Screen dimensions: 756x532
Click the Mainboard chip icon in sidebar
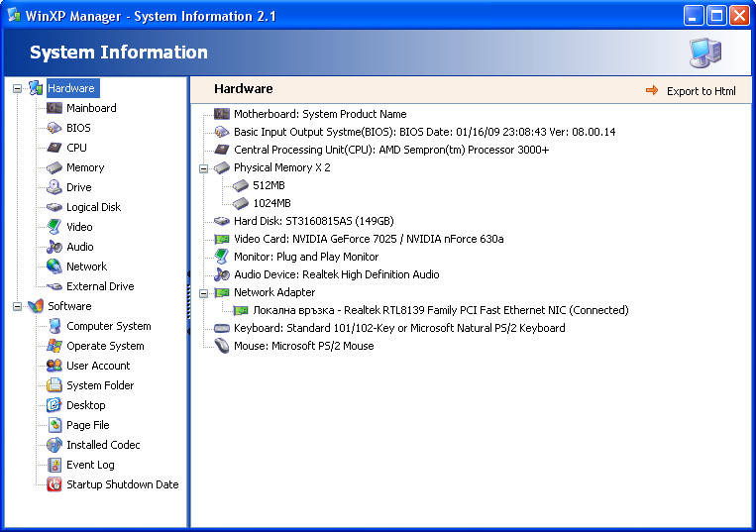point(54,108)
